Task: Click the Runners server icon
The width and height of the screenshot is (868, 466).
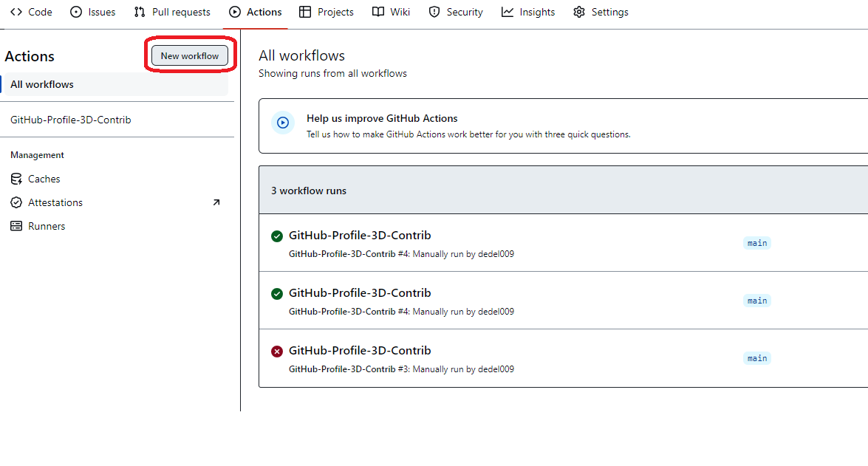Action: tap(16, 226)
